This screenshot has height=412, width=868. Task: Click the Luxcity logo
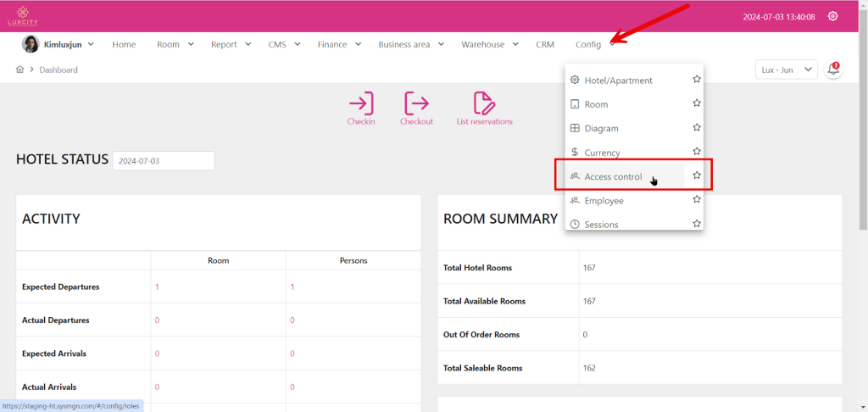tap(24, 16)
